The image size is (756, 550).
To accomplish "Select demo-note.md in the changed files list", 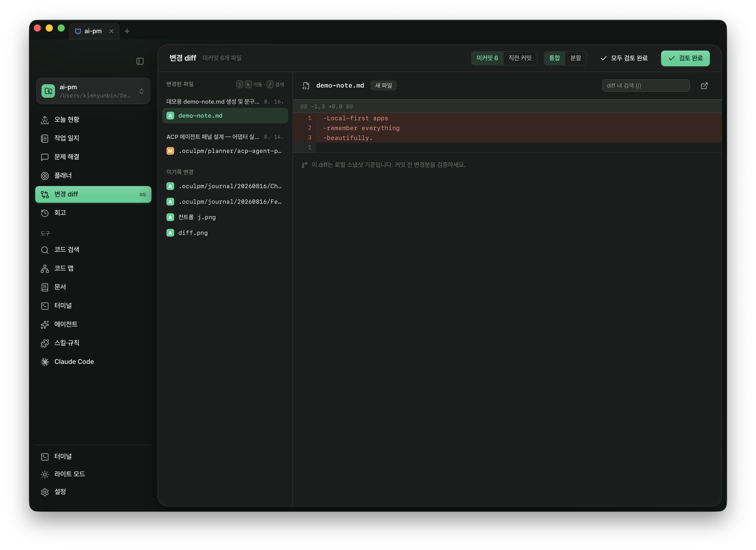I will coord(225,116).
